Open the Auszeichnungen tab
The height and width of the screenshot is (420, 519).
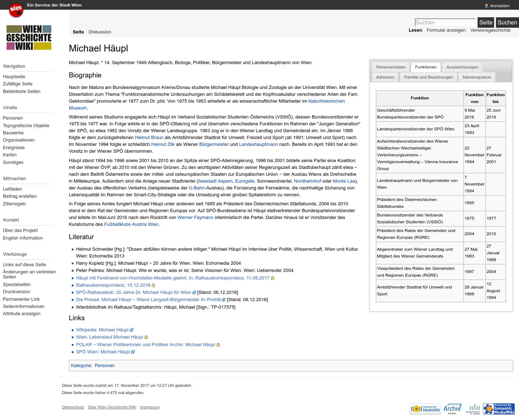pyautogui.click(x=462, y=67)
